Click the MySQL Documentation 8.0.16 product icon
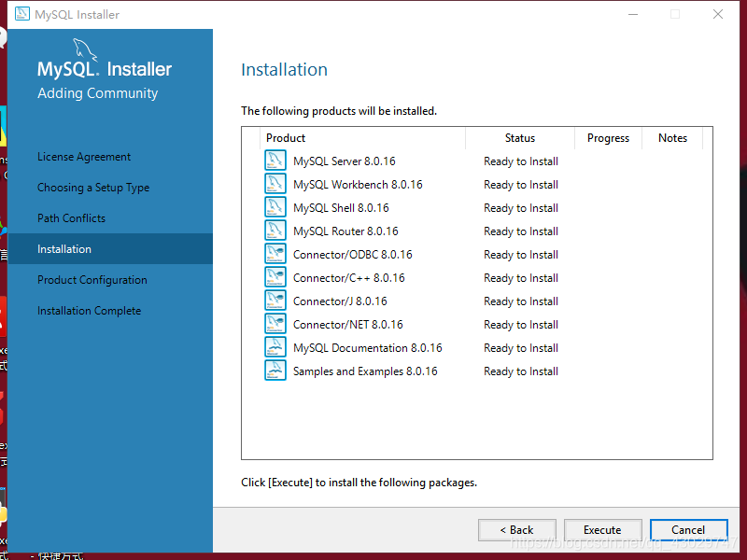747x560 pixels. tap(275, 347)
